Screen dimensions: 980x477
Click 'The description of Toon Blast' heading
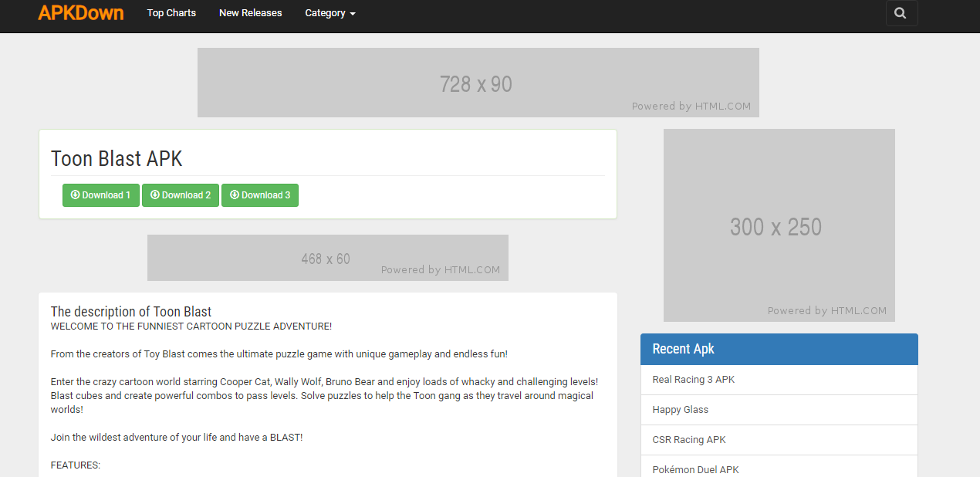click(x=131, y=312)
